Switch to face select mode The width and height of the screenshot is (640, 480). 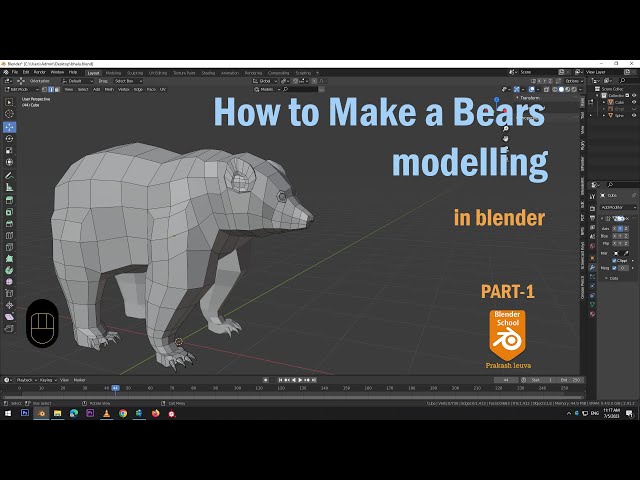point(57,89)
